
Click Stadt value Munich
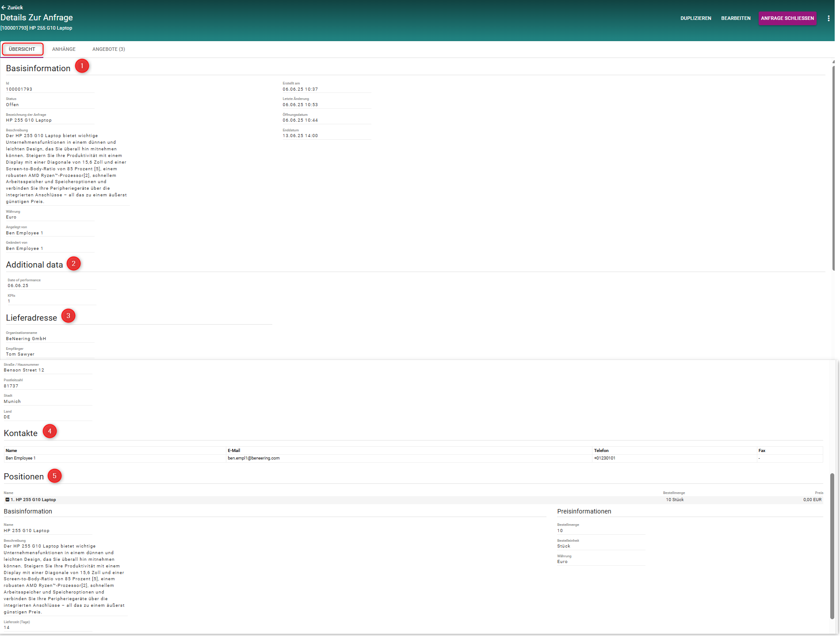tap(12, 402)
